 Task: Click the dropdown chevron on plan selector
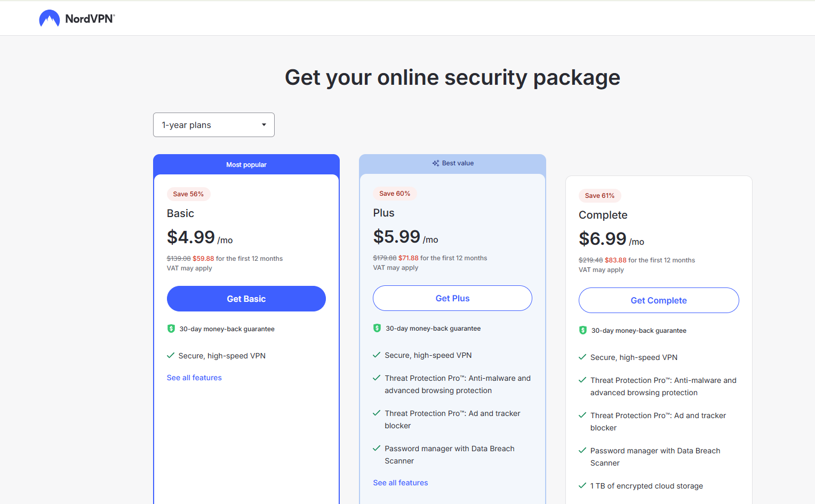point(263,124)
